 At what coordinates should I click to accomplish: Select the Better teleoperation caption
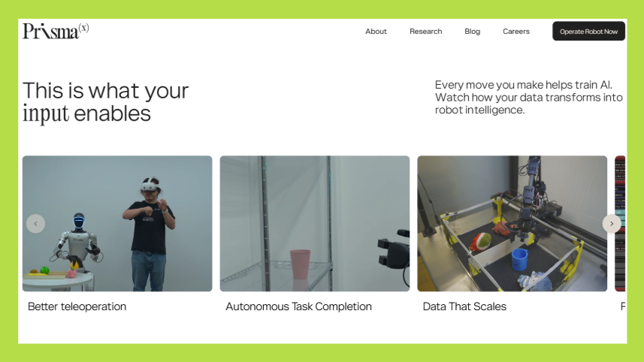click(77, 306)
